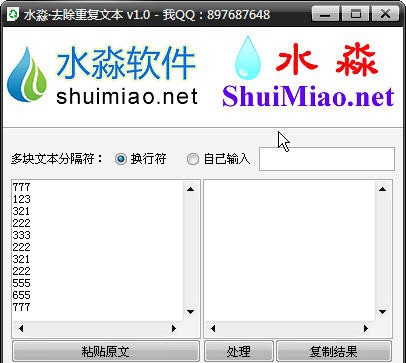406x363 pixels.
Task: Click the line 655 in source text
Action: [22, 295]
